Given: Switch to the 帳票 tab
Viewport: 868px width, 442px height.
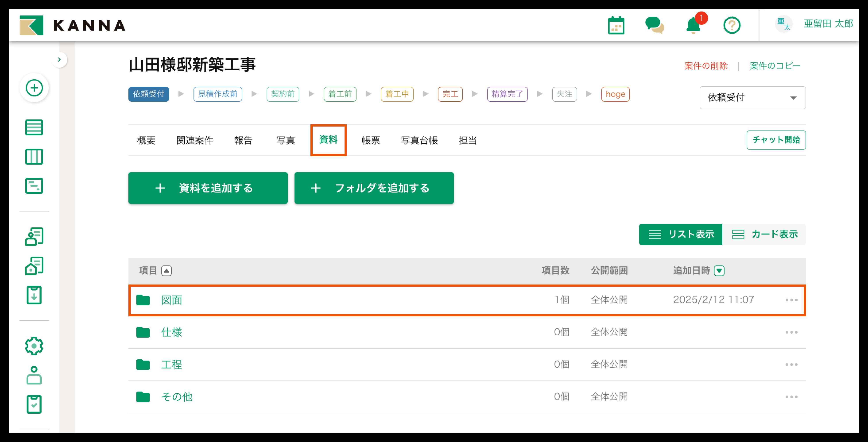Looking at the screenshot, I should click(371, 140).
